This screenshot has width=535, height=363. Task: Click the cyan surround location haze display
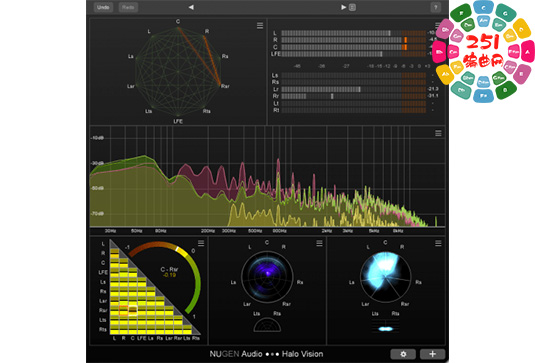[x=386, y=277]
